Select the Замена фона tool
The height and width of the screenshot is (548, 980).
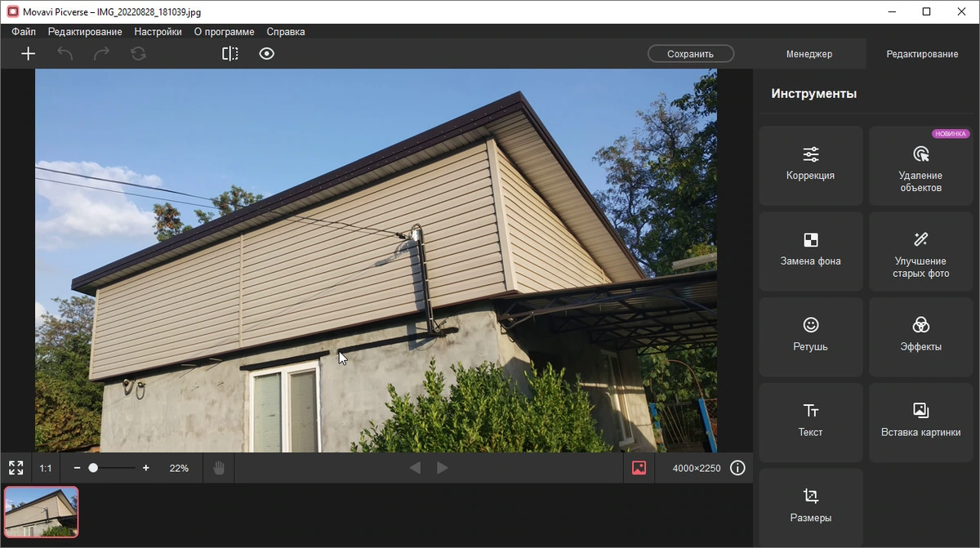(x=811, y=251)
